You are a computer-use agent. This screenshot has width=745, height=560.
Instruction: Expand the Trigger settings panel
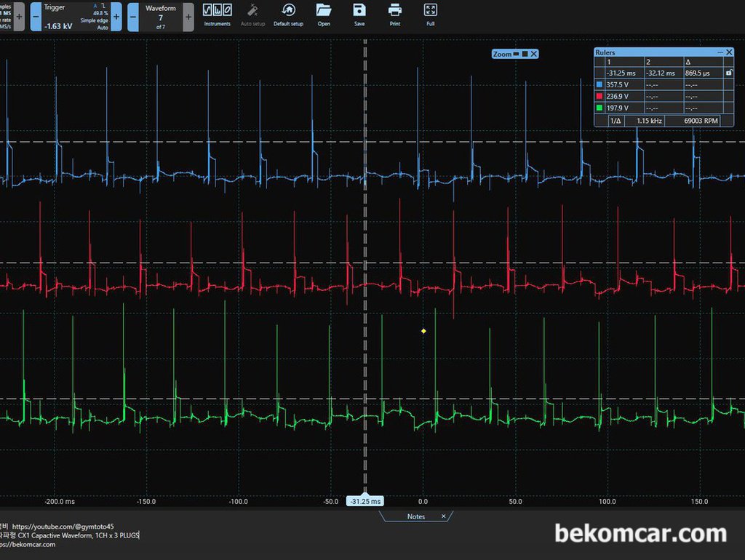(116, 16)
